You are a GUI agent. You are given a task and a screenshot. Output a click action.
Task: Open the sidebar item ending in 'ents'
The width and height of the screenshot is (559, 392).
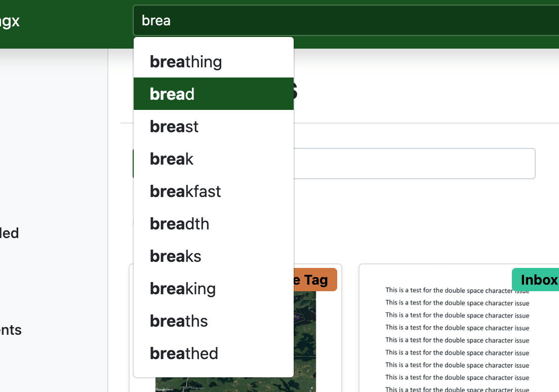click(x=10, y=330)
